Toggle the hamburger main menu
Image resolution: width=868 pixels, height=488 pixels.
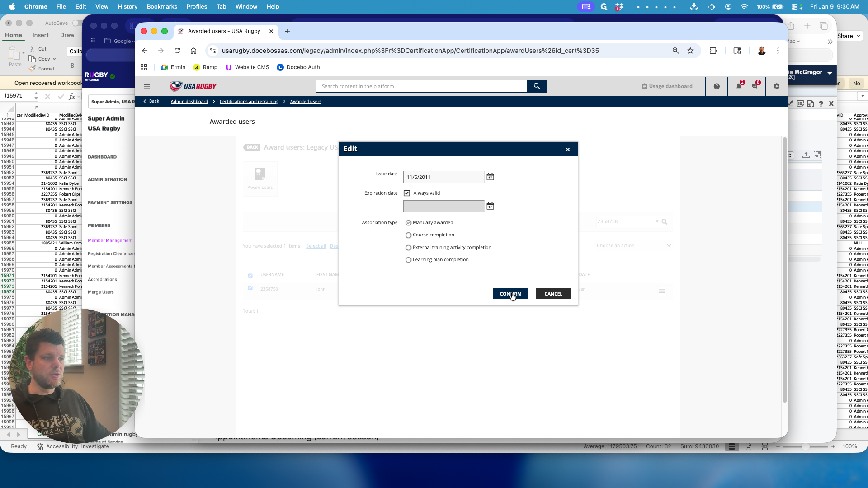(x=147, y=86)
